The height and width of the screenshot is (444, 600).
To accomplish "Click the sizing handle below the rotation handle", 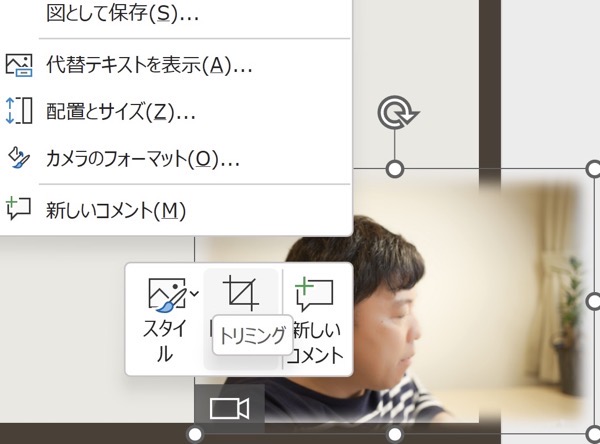I will (x=395, y=169).
